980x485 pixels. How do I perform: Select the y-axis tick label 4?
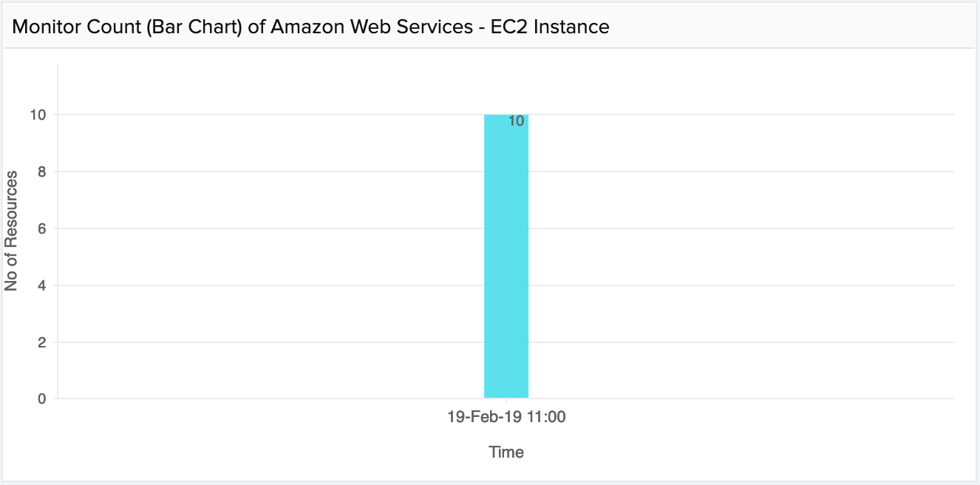tap(42, 285)
